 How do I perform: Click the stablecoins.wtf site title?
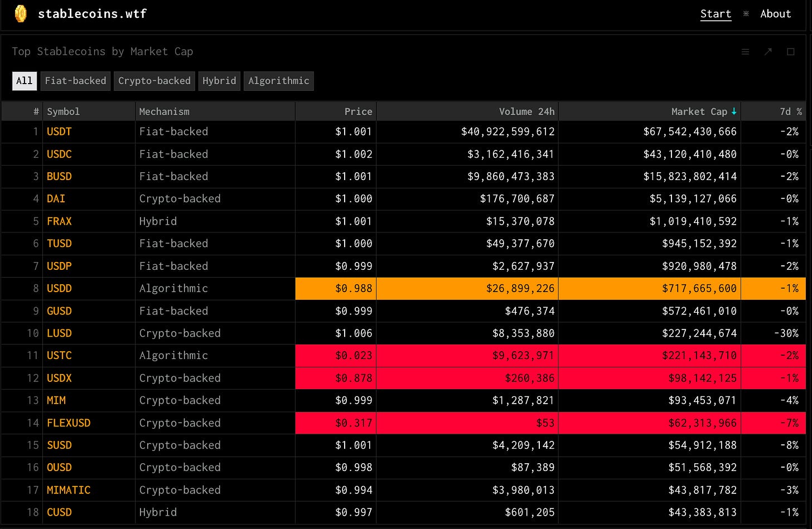pos(92,14)
